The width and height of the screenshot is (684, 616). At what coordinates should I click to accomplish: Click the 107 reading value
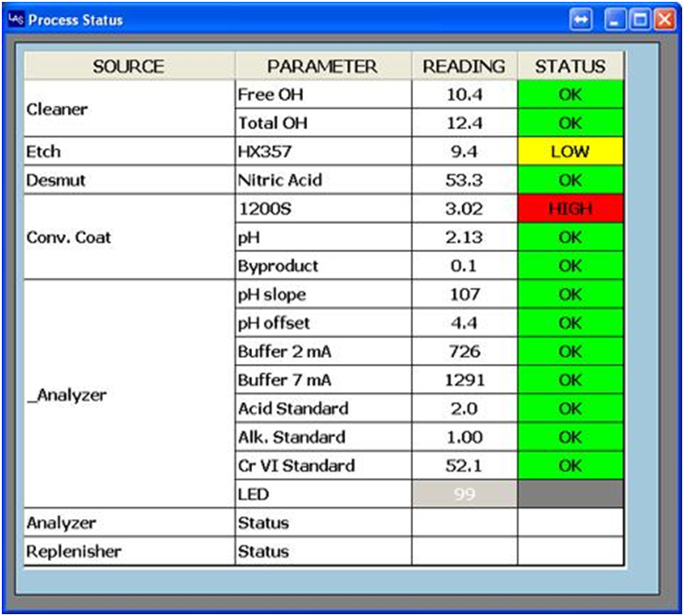tap(464, 294)
